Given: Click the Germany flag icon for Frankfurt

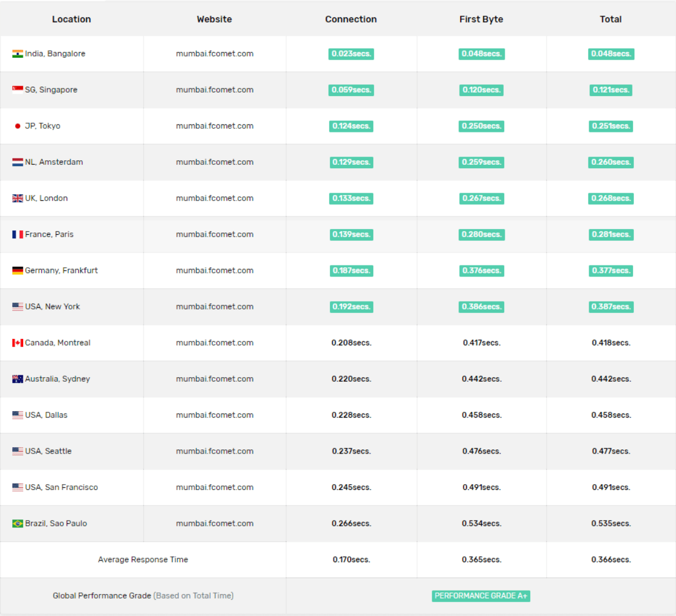Looking at the screenshot, I should pyautogui.click(x=17, y=271).
